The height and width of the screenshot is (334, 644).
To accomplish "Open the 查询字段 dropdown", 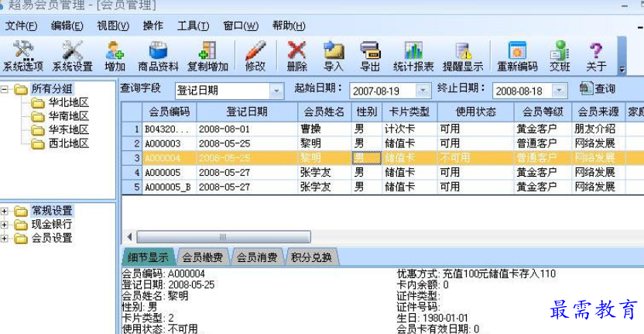I will coord(276,91).
